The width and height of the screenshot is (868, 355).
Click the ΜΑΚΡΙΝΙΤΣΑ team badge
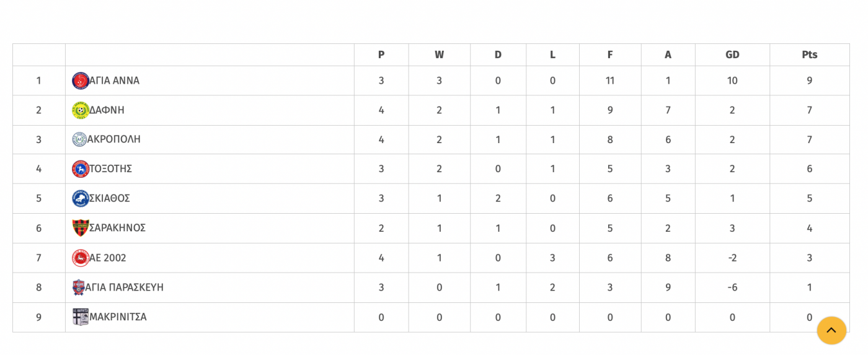81,317
